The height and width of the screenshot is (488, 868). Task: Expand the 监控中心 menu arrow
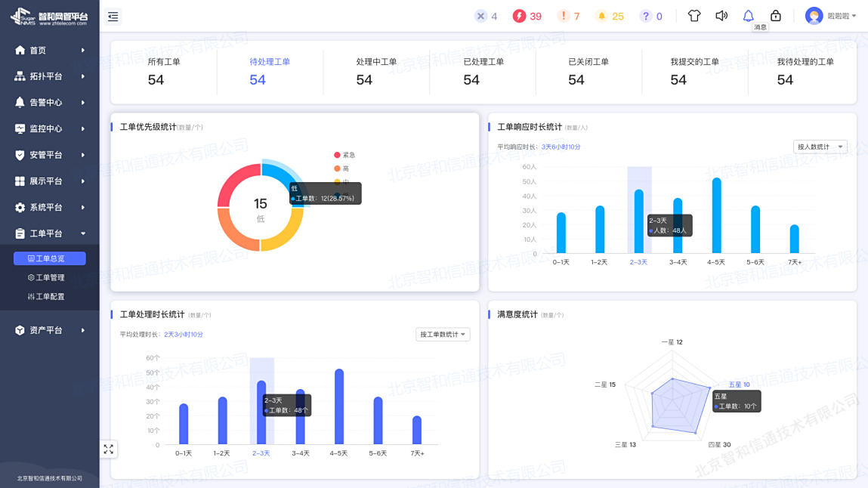pos(83,128)
